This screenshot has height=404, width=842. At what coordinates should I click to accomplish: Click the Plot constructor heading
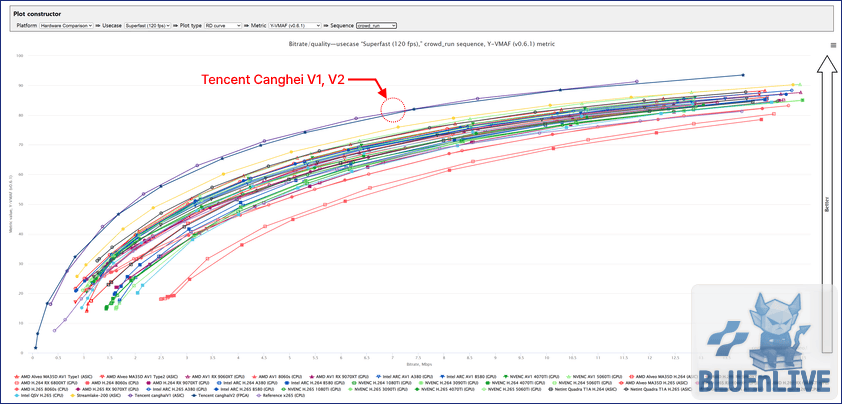point(37,13)
